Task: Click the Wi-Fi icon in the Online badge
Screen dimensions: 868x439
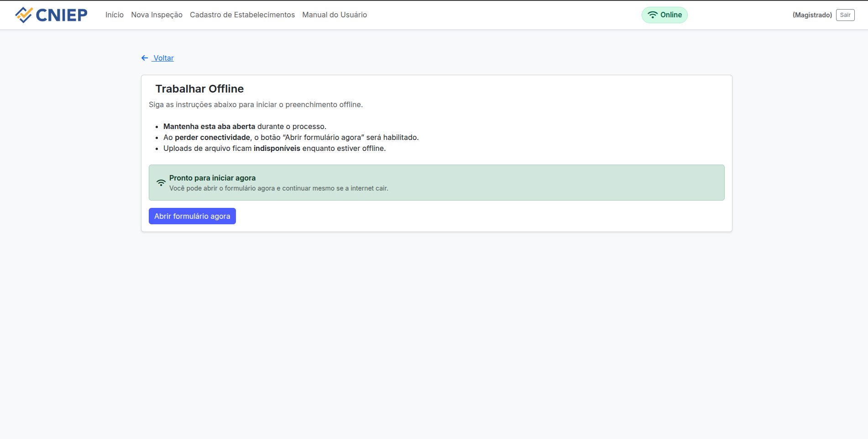Action: click(653, 15)
